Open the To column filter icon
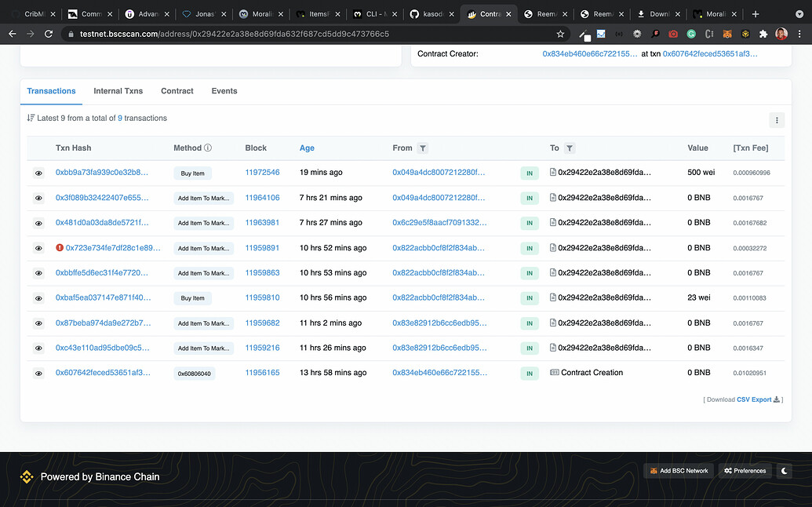Viewport: 812px width, 507px height. pyautogui.click(x=570, y=148)
